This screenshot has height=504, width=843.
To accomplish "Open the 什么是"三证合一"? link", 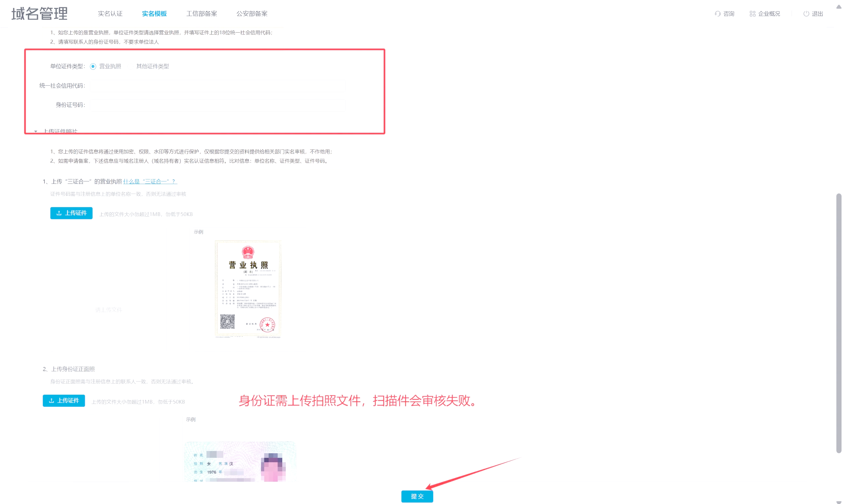I will [x=150, y=182].
